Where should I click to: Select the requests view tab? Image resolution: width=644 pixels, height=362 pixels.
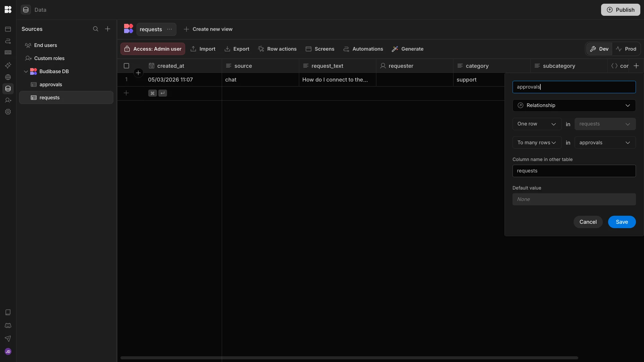pyautogui.click(x=151, y=29)
